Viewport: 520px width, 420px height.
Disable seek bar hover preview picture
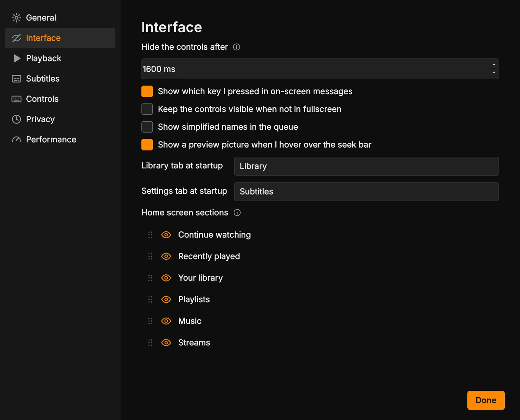pyautogui.click(x=147, y=145)
